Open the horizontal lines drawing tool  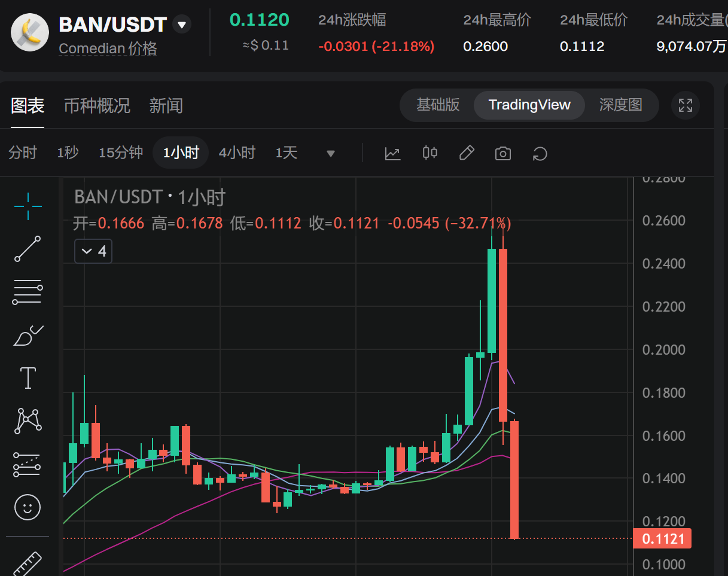[x=27, y=292]
